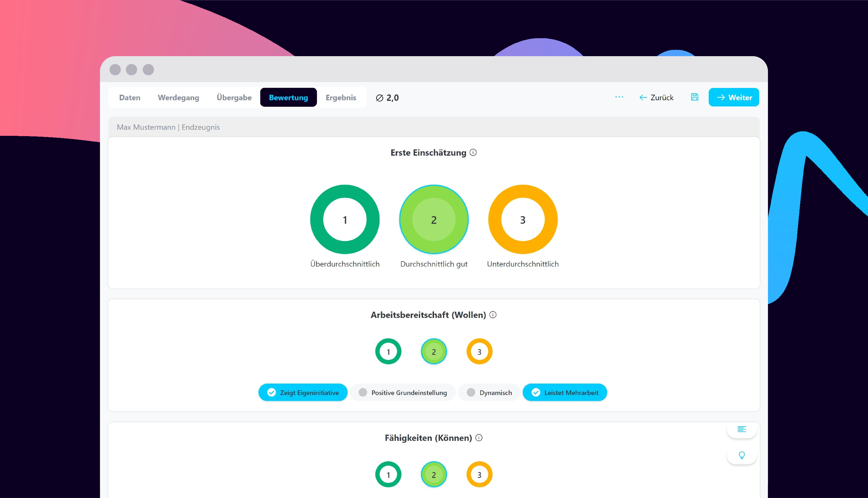The image size is (868, 498).
Task: Choose orange rating 3 under Fähigkeiten
Action: 479,475
